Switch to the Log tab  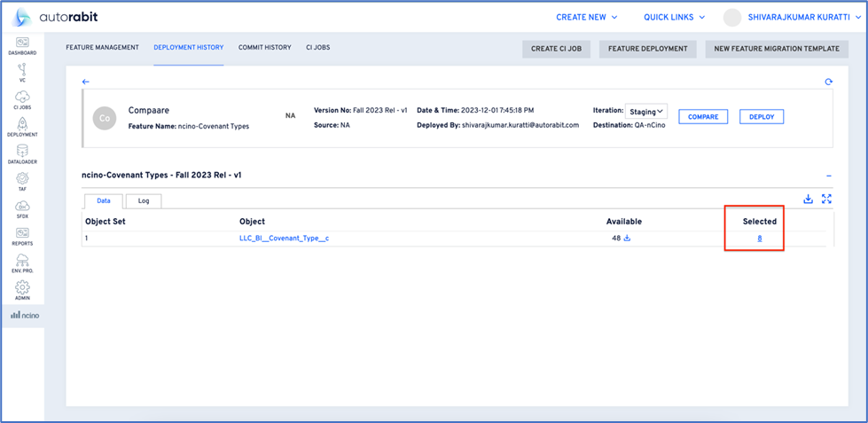pyautogui.click(x=144, y=201)
